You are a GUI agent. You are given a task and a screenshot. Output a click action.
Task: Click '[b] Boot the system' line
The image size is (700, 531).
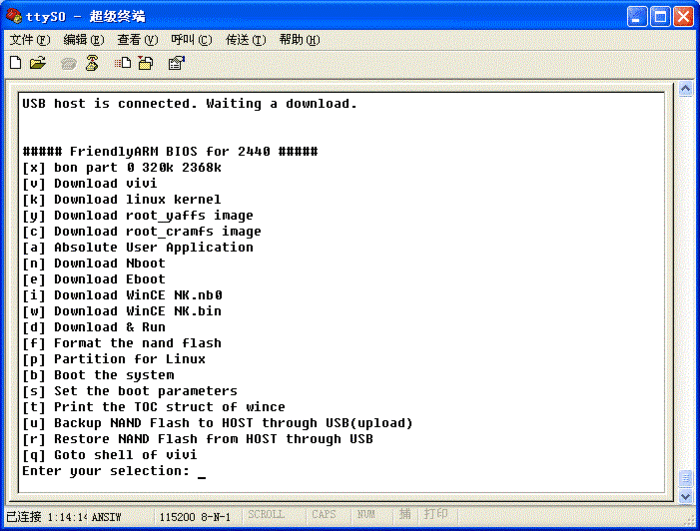[x=98, y=375]
